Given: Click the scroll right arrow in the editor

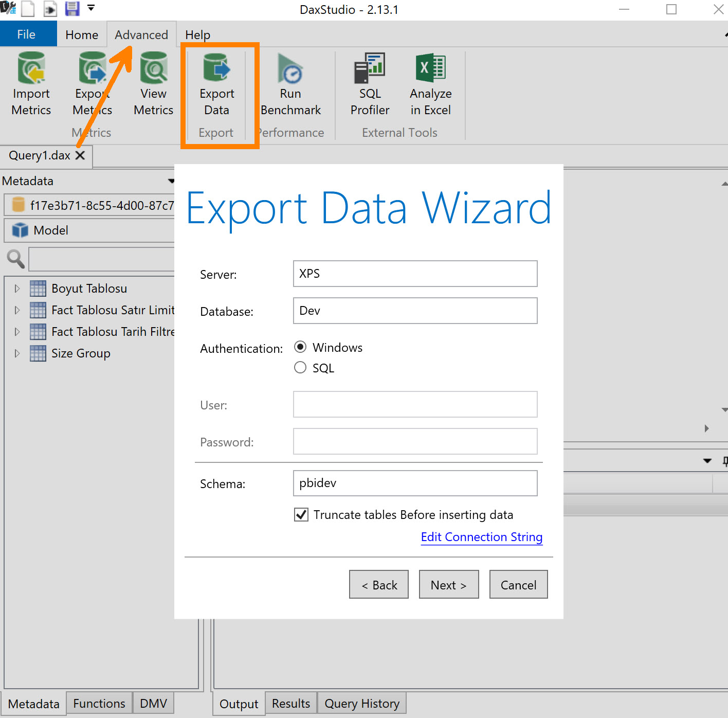Looking at the screenshot, I should click(707, 428).
